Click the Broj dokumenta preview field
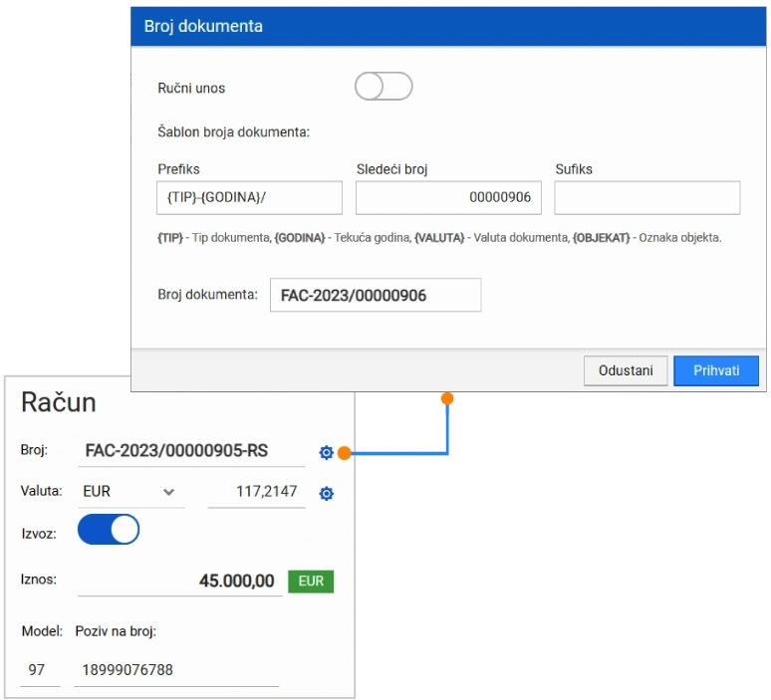Viewport: 771px width, 700px height. pyautogui.click(x=376, y=295)
